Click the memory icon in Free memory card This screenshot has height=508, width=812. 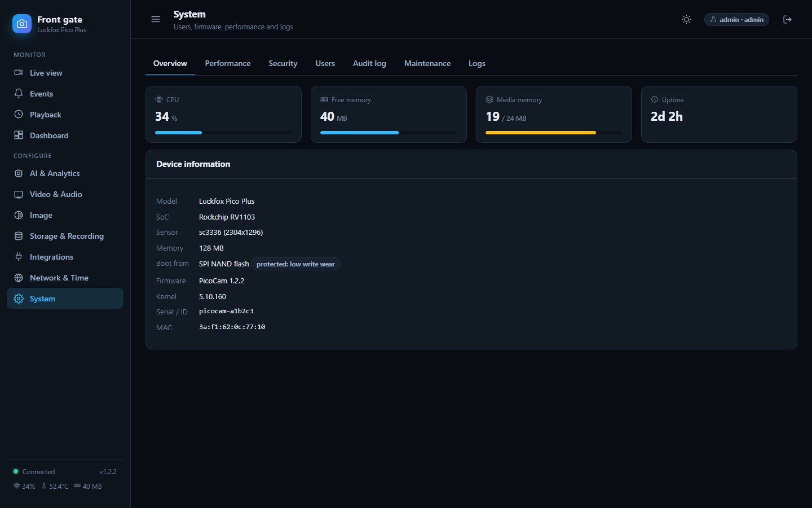pyautogui.click(x=324, y=99)
